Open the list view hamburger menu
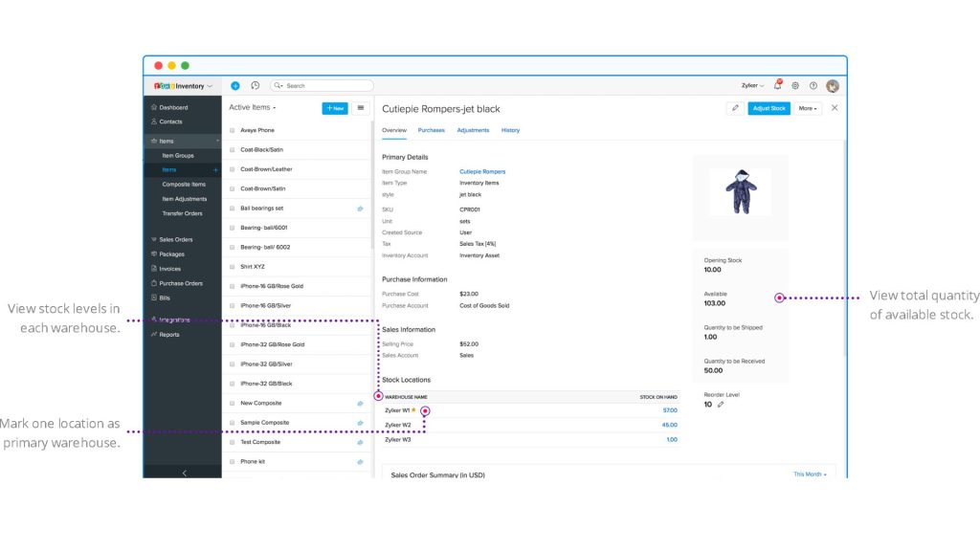The image size is (980, 551). pos(361,108)
